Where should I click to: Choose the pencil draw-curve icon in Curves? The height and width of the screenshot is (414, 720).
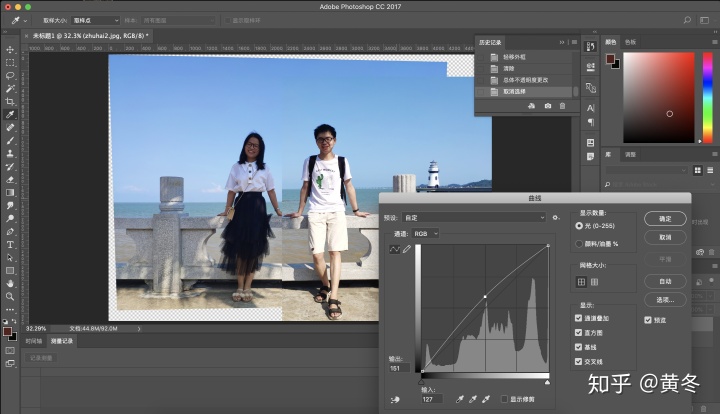click(407, 249)
